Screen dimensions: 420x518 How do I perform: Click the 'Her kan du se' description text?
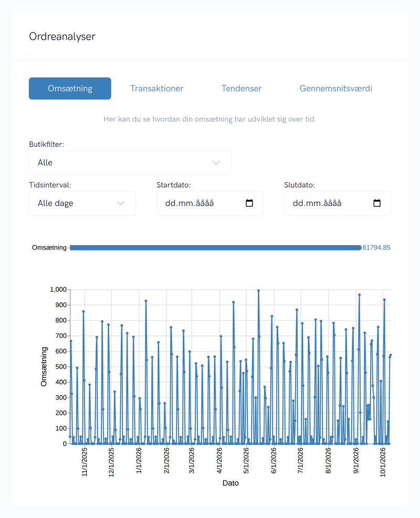(210, 119)
